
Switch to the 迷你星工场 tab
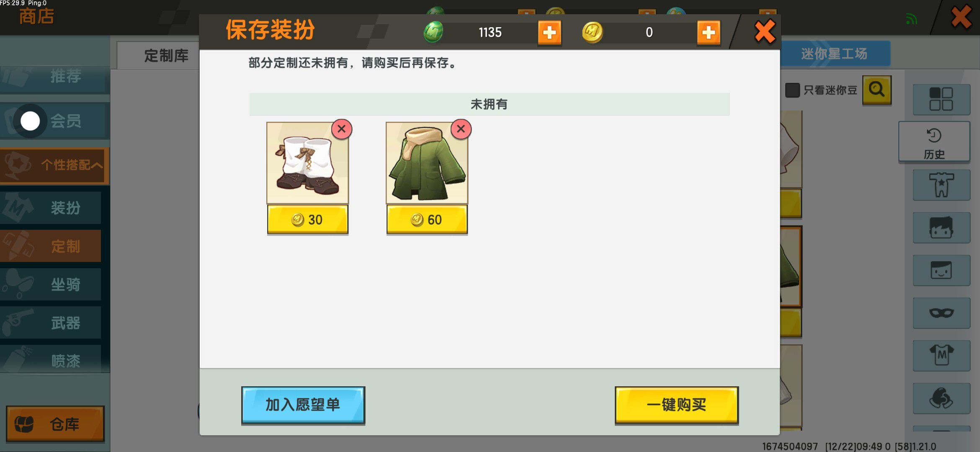click(833, 54)
